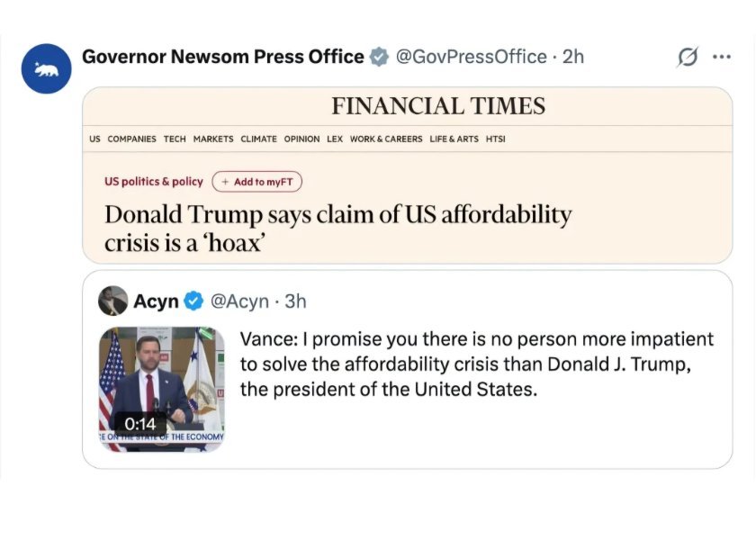Click the 0:14 video duration label
The image size is (756, 540).
139,424
